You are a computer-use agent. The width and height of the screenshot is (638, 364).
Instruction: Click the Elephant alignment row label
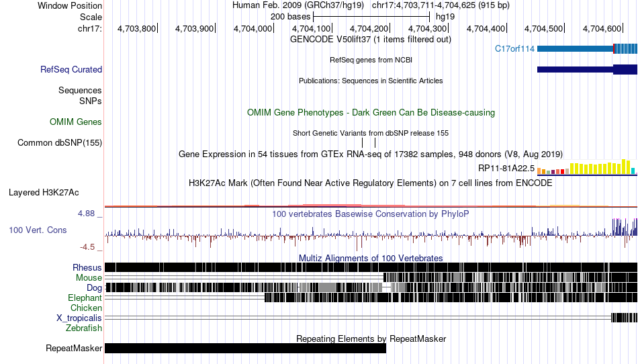coord(85,298)
